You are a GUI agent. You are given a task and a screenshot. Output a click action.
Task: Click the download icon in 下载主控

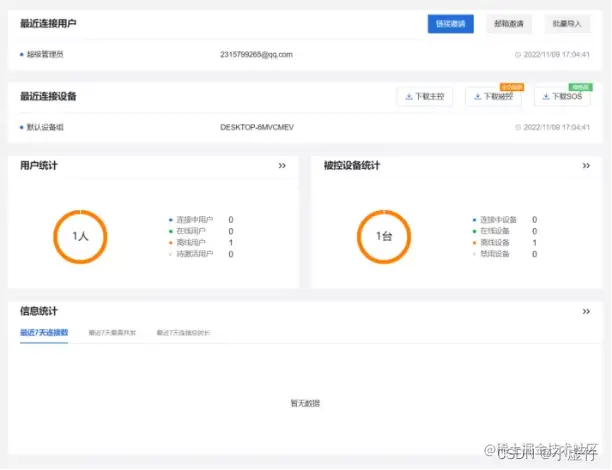click(x=409, y=96)
